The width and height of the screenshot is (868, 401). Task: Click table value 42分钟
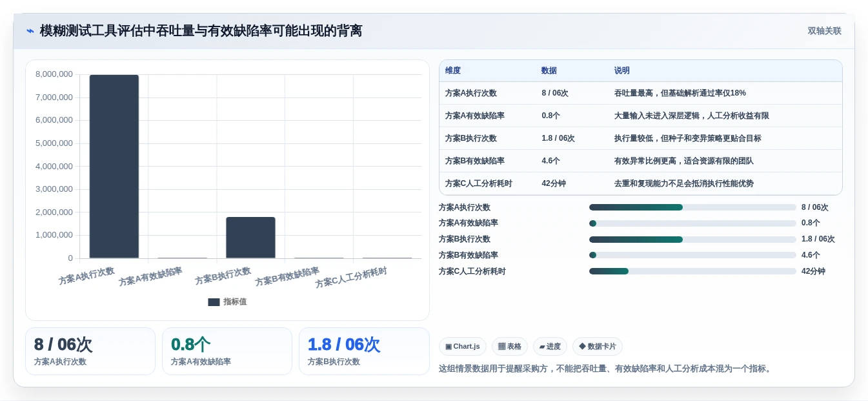pyautogui.click(x=554, y=183)
